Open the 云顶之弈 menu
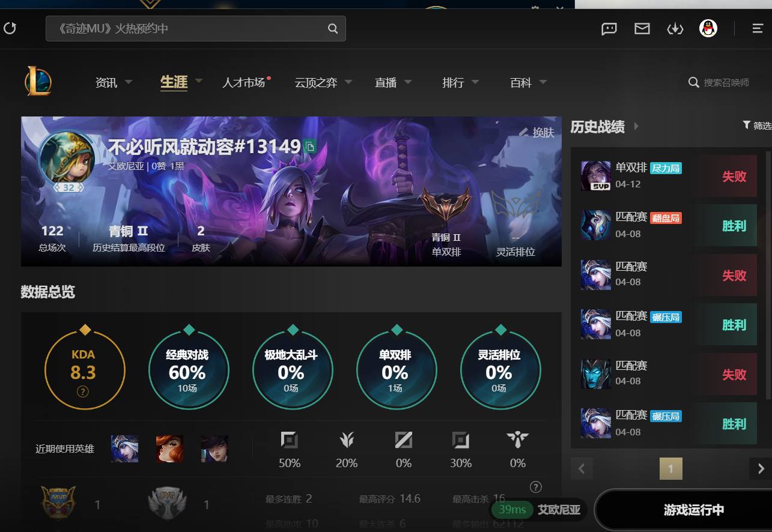The height and width of the screenshot is (532, 772). 316,82
